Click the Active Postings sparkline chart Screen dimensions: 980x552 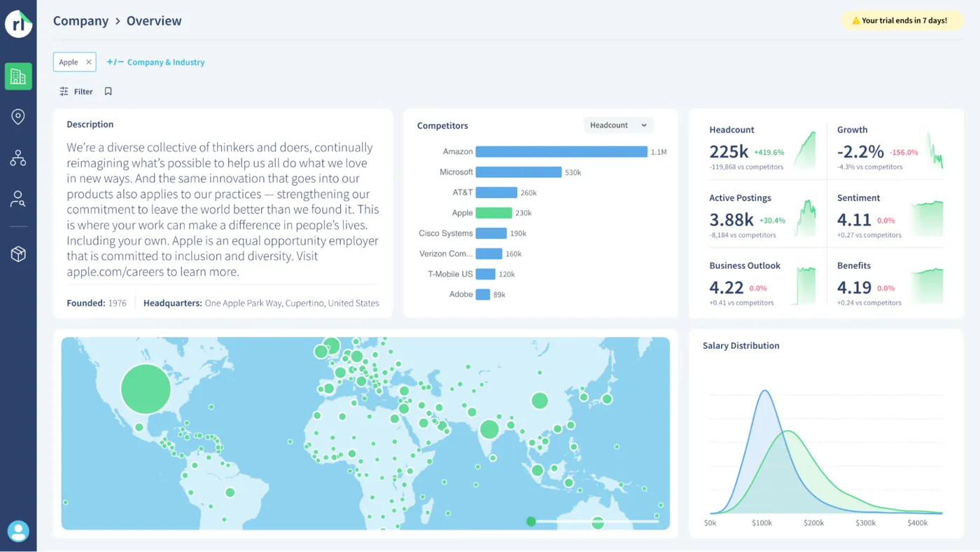[x=804, y=218]
